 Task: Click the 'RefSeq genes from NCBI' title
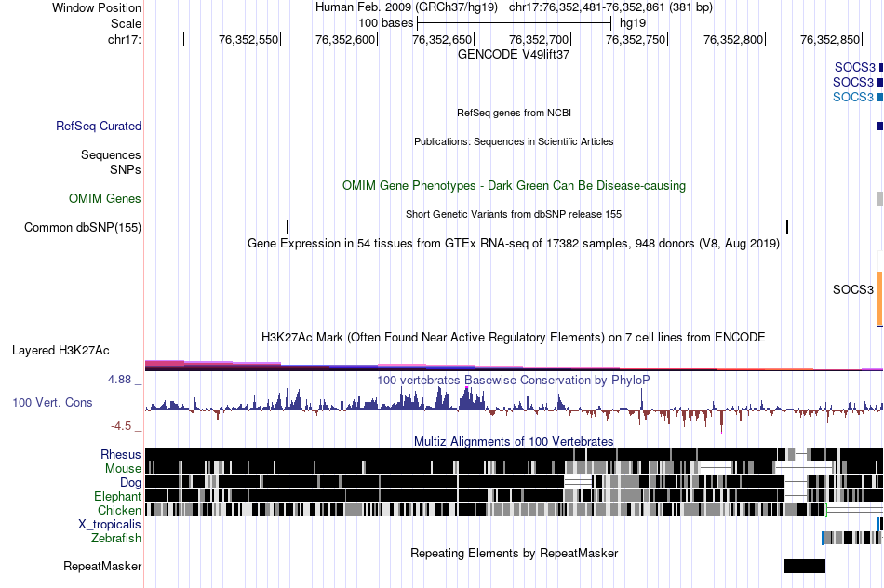[514, 113]
